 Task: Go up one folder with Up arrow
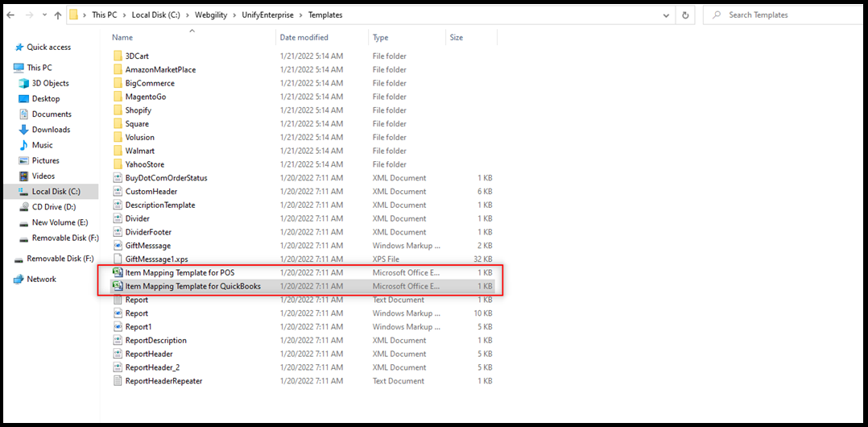58,15
